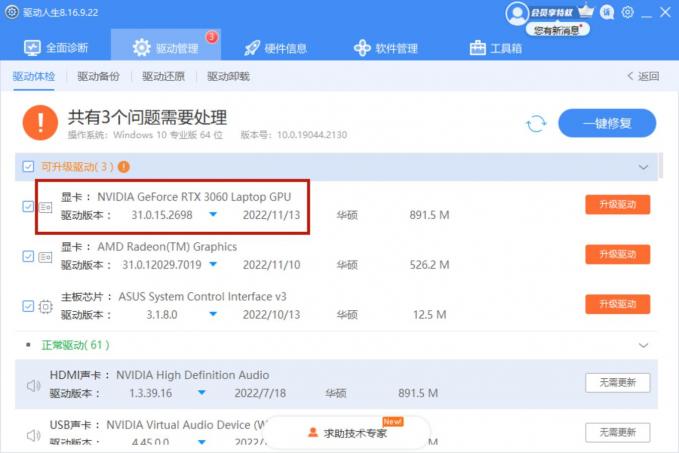Uncheck the NVIDIA GeForce RTX 3060 checkbox
Viewport: 679px width, 453px height.
pyautogui.click(x=28, y=207)
